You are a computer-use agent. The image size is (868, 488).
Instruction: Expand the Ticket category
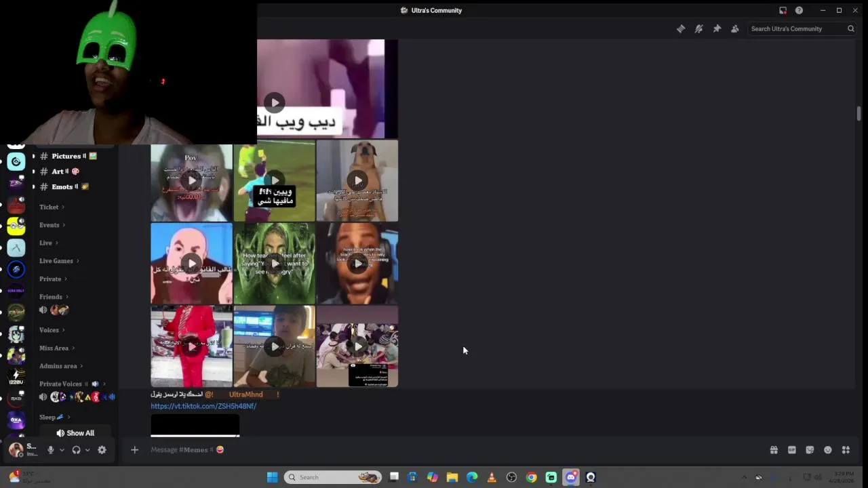click(x=52, y=207)
